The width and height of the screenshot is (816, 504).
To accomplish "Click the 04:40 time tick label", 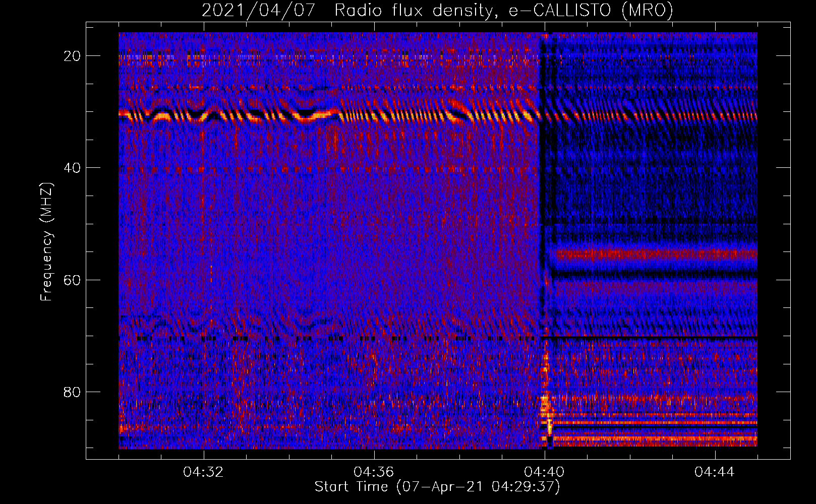I will 544,472.
